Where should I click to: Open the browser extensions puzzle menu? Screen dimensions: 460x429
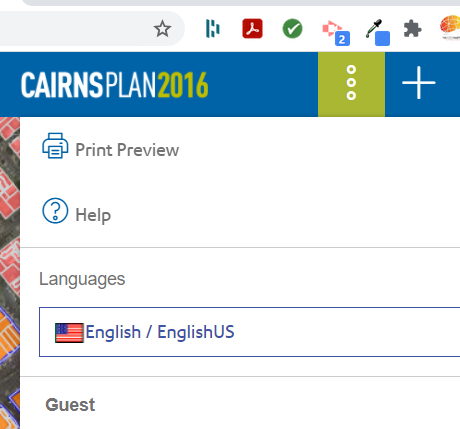[412, 29]
